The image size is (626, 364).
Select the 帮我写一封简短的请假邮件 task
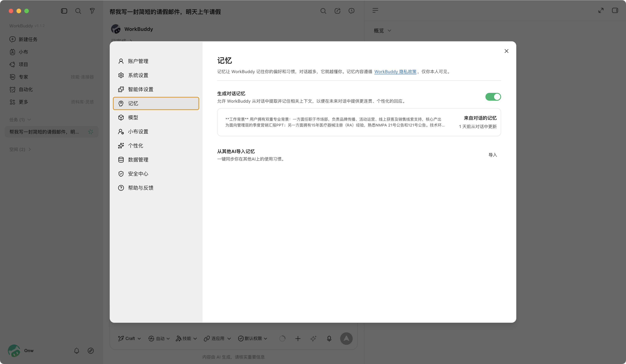point(51,132)
